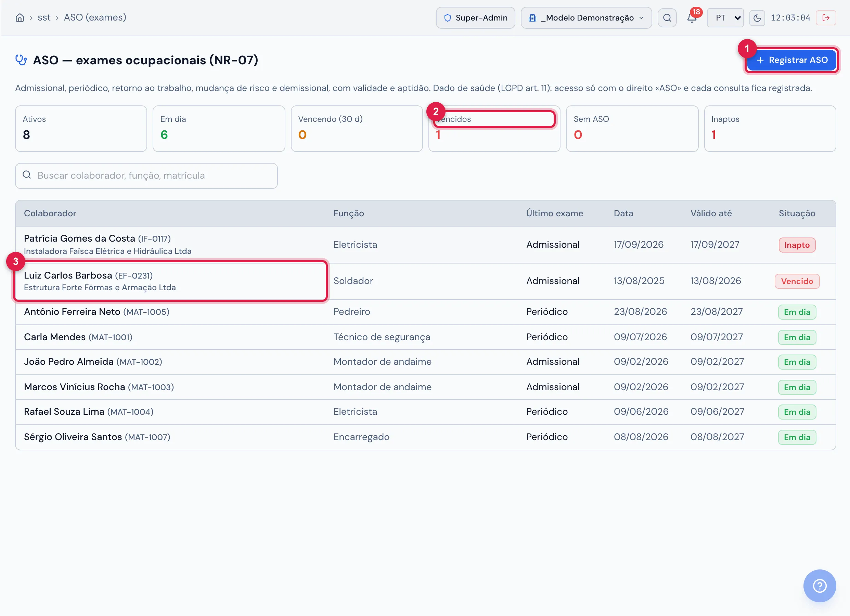Viewport: 850px width, 616px height.
Task: Focus the Buscar colaborador search field
Action: [x=146, y=176]
